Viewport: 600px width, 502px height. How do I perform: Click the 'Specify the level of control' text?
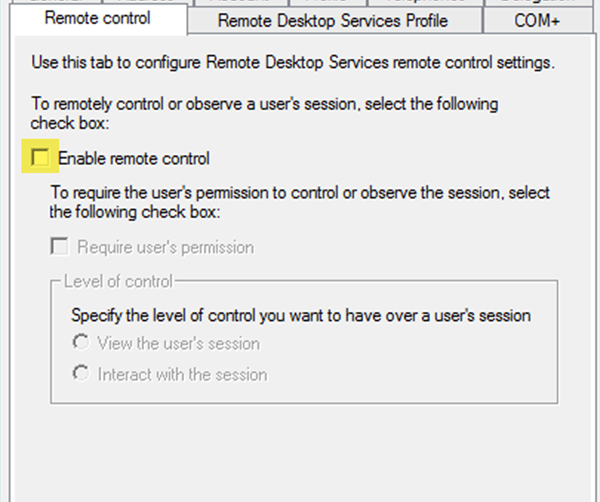[x=300, y=316]
